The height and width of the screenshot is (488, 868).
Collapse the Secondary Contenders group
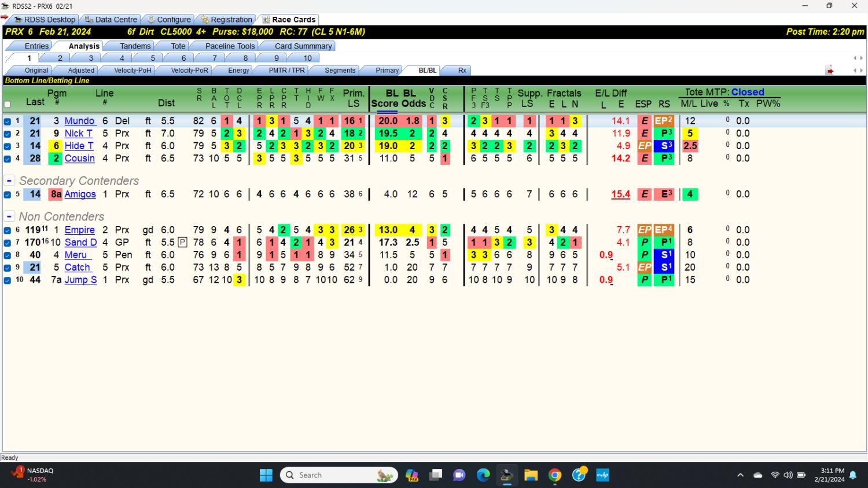9,181
